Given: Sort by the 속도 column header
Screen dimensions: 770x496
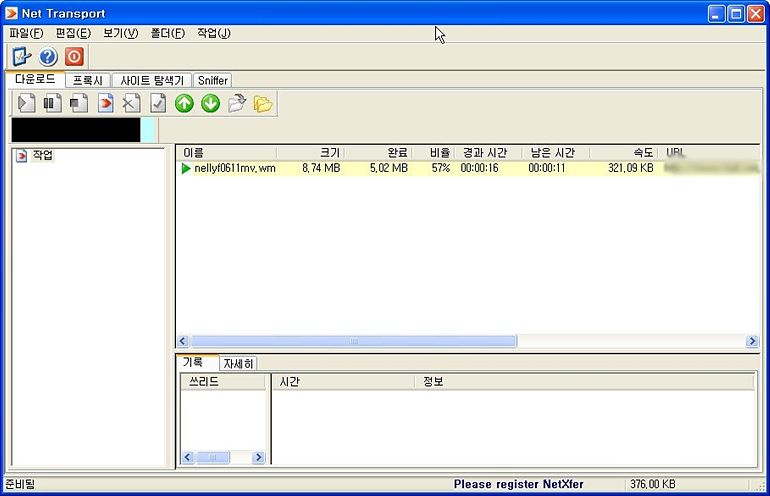Looking at the screenshot, I should pyautogui.click(x=624, y=153).
